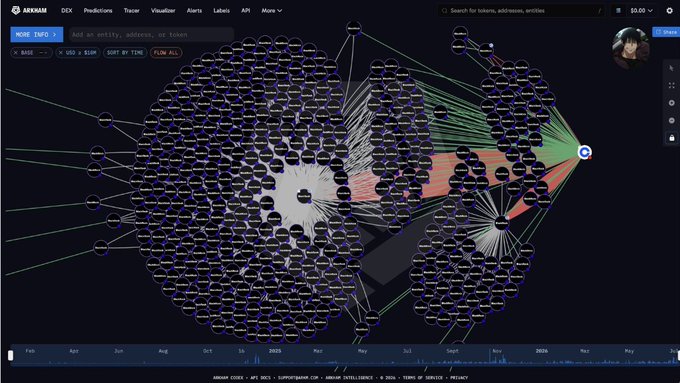
Task: Open settings with the gear icon
Action: coord(670,10)
